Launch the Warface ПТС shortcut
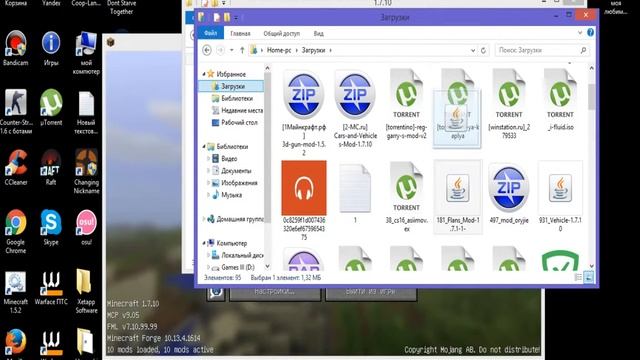 (x=51, y=288)
